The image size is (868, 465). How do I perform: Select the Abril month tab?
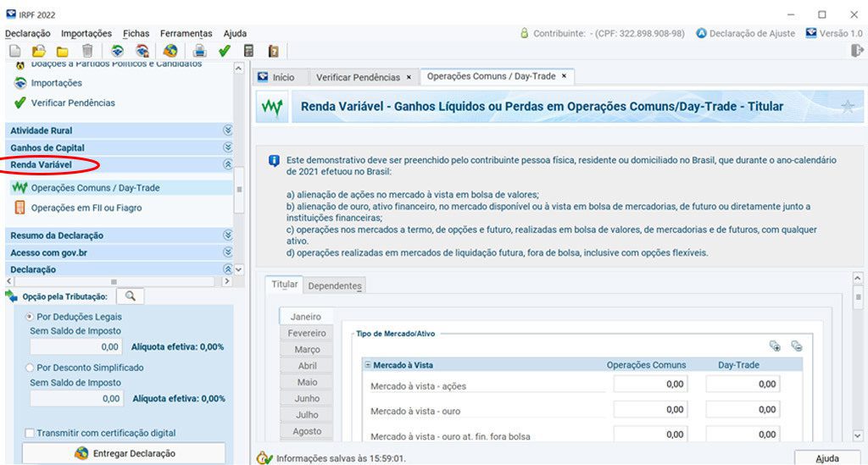(x=307, y=366)
